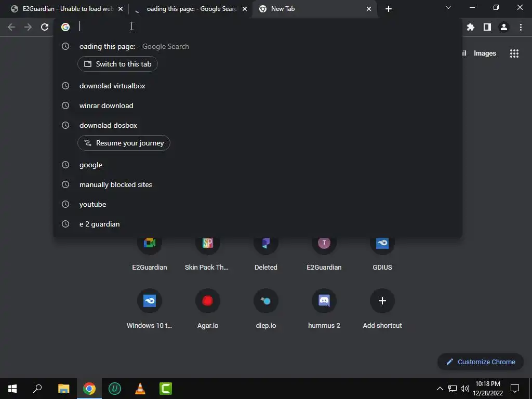Open the E2Guardian shortcut with camera icon
Viewport: 532px width, 399px height.
click(149, 251)
